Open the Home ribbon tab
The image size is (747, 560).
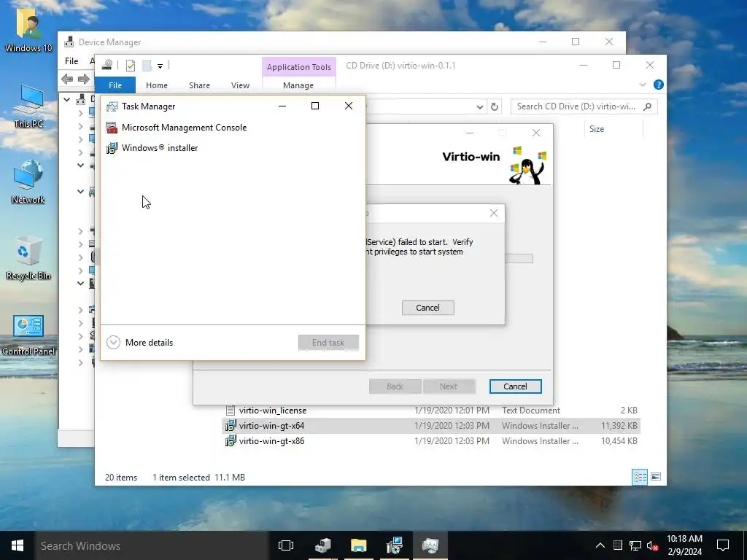157,85
